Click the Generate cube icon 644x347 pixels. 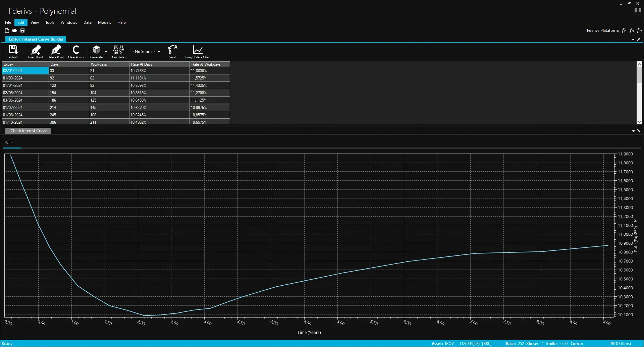(x=96, y=50)
